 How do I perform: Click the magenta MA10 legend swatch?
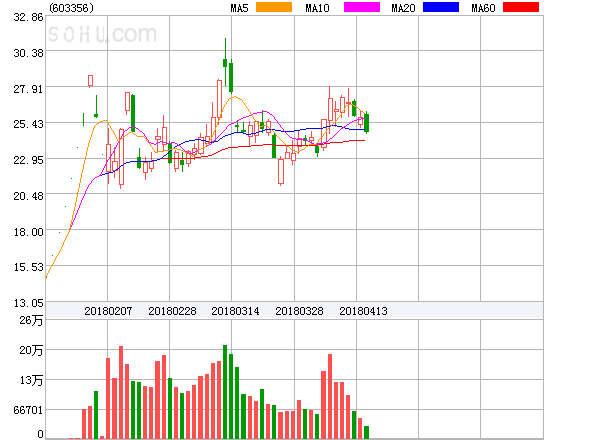[x=362, y=7]
